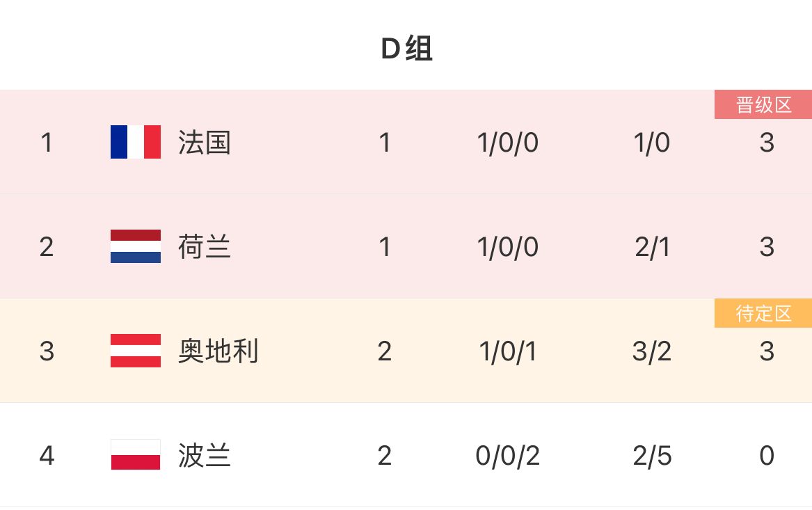812x510 pixels.
Task: Click the France flag icon
Action: point(136,142)
